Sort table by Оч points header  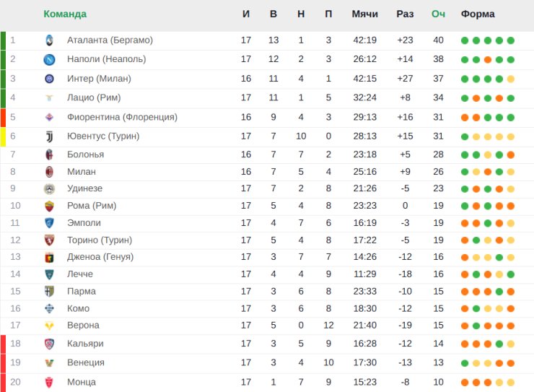[x=438, y=14]
